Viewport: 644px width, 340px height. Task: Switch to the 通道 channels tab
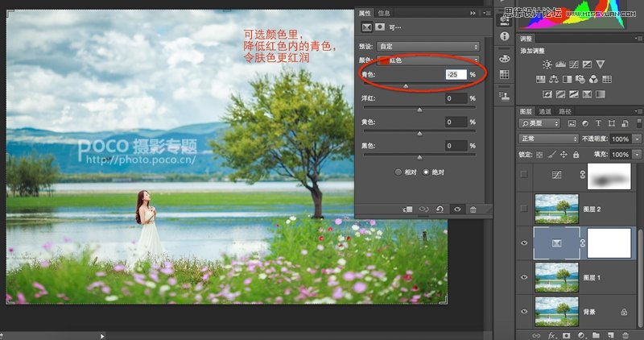(x=545, y=111)
